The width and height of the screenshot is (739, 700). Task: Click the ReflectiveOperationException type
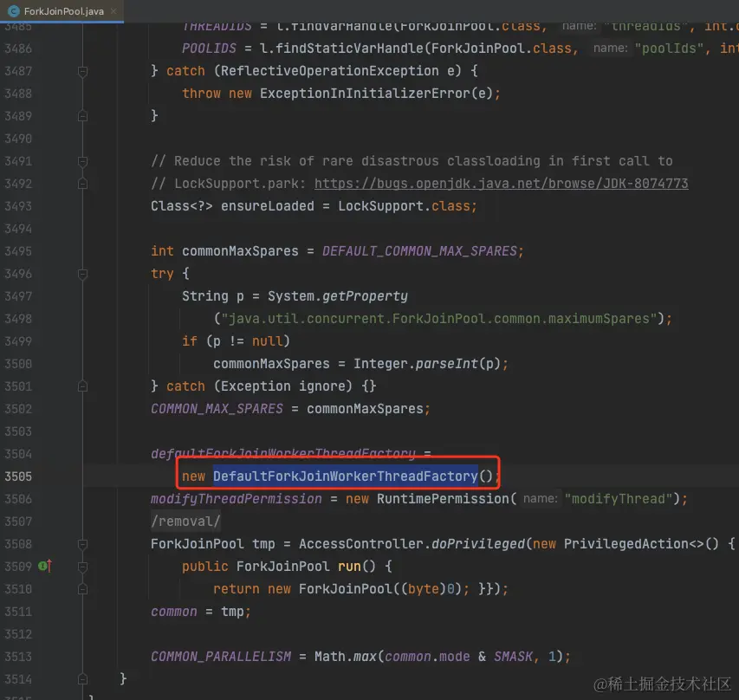(329, 71)
